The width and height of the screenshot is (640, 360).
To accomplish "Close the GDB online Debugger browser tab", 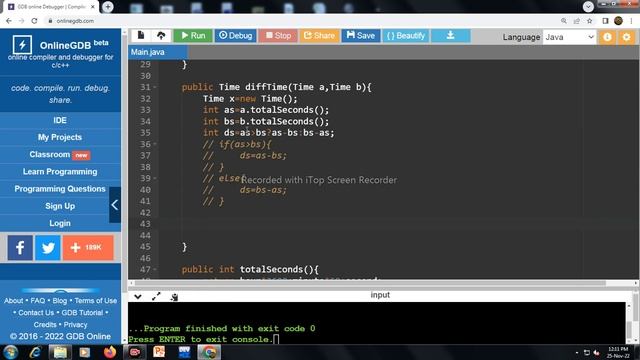I will [93, 7].
